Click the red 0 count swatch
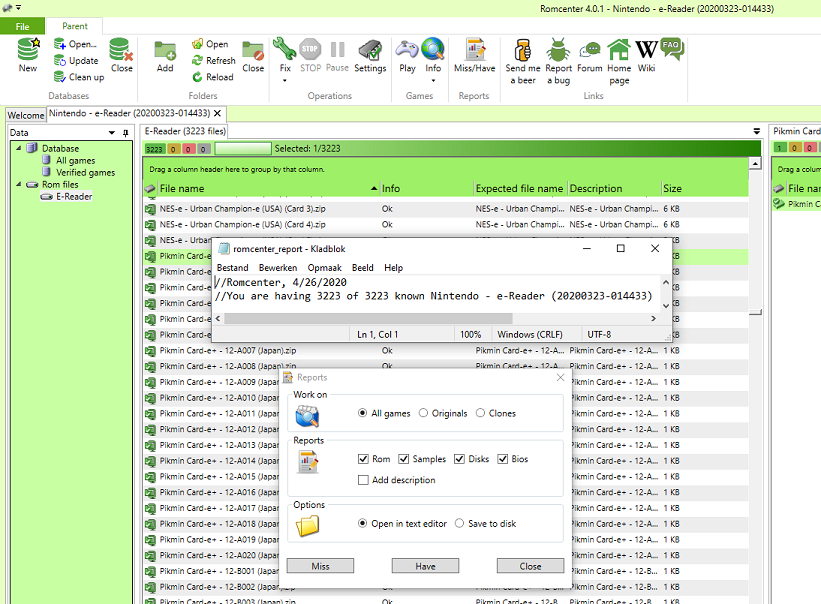The image size is (821, 604). [188, 149]
